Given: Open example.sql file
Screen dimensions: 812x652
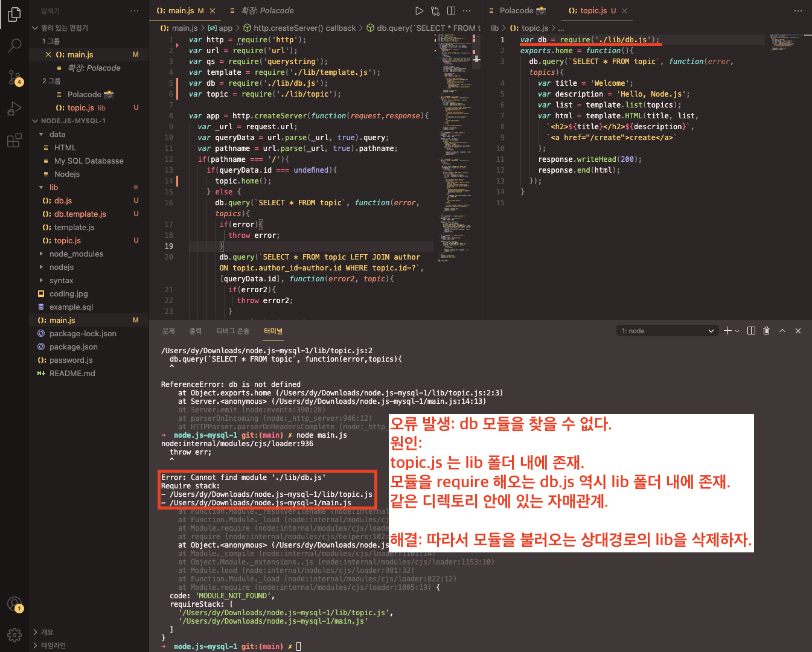Looking at the screenshot, I should [89, 307].
